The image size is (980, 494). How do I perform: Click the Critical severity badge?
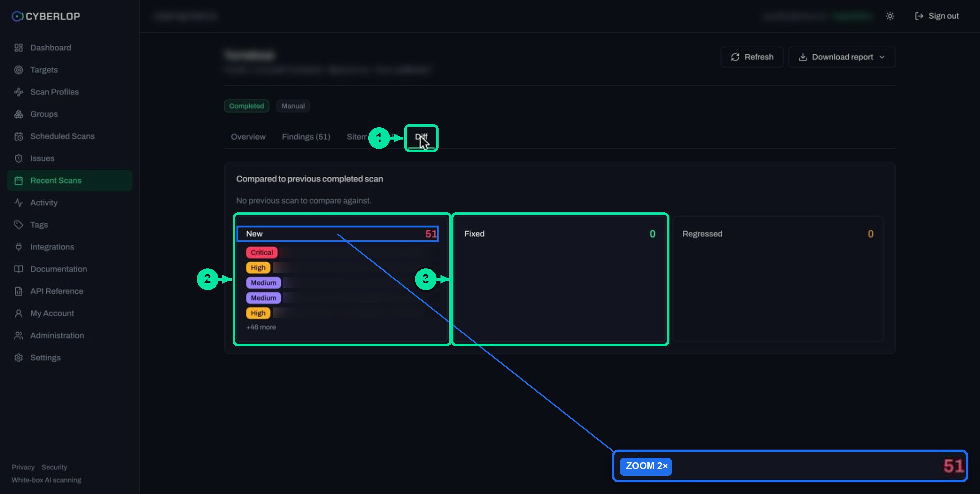click(262, 252)
